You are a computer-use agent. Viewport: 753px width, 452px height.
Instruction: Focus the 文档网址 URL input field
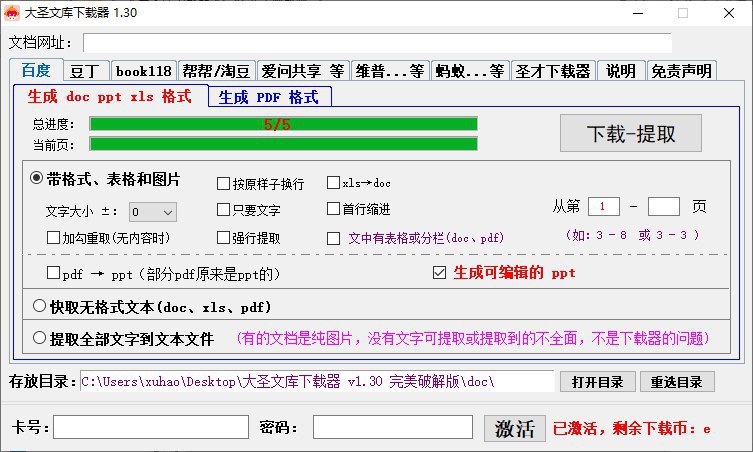click(x=377, y=43)
